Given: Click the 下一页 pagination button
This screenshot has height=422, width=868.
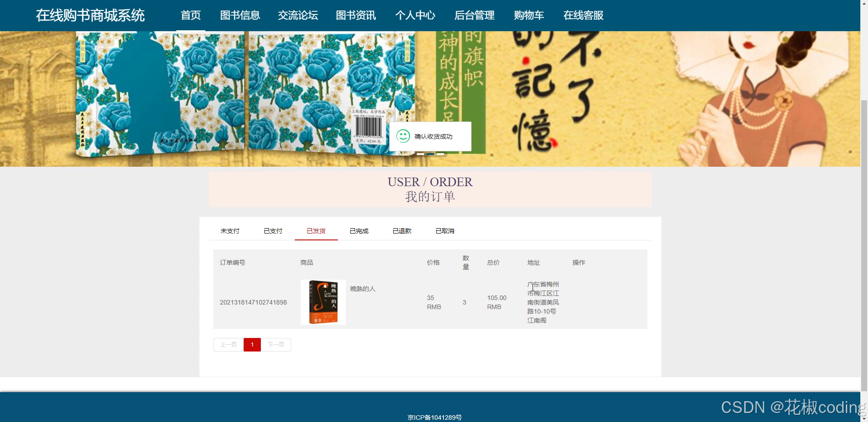Looking at the screenshot, I should pyautogui.click(x=276, y=345).
